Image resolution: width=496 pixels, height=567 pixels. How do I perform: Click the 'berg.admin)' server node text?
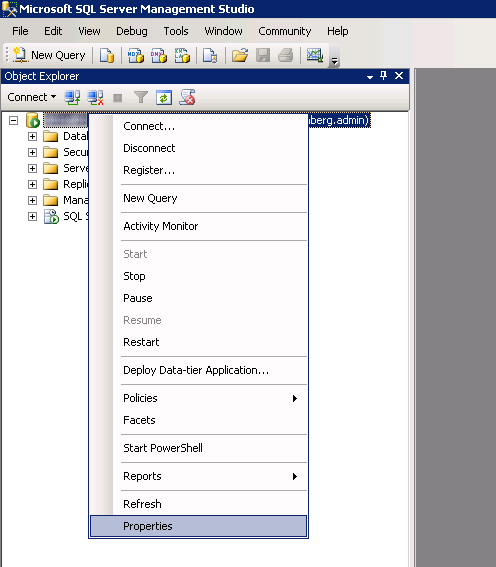[x=339, y=120]
